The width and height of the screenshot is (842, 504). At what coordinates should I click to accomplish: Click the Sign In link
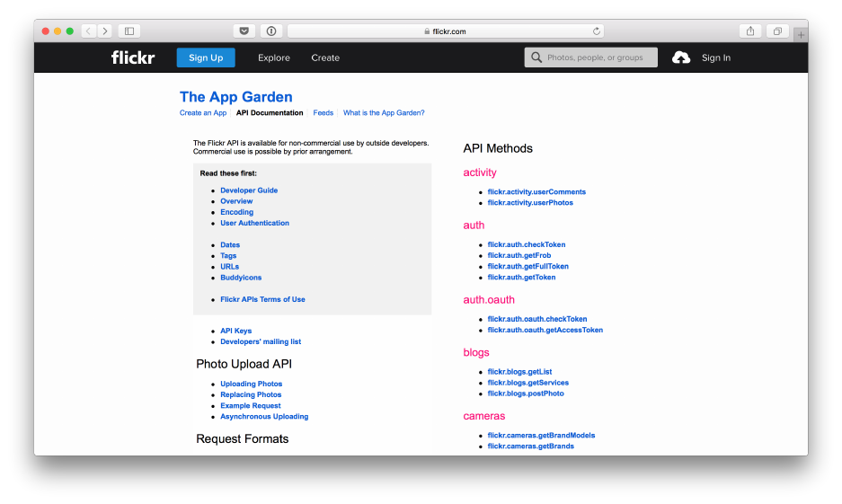[x=716, y=57]
